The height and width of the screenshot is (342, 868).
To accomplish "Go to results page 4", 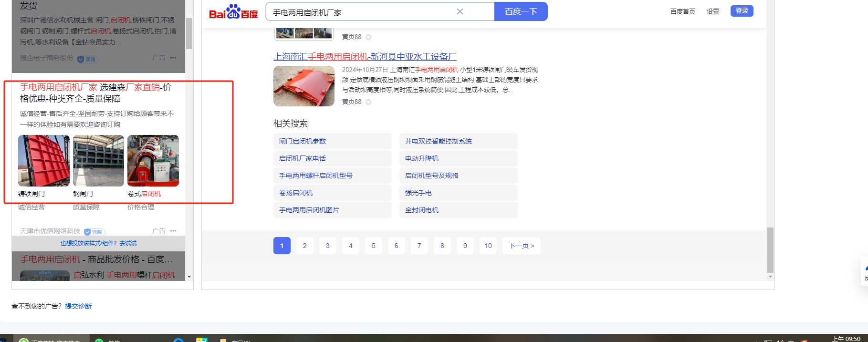I will coord(351,246).
